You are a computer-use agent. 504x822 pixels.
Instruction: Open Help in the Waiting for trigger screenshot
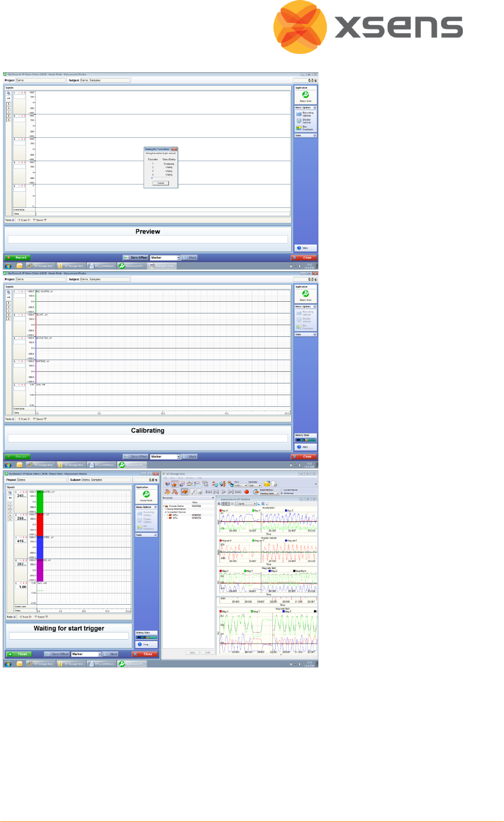click(x=147, y=644)
